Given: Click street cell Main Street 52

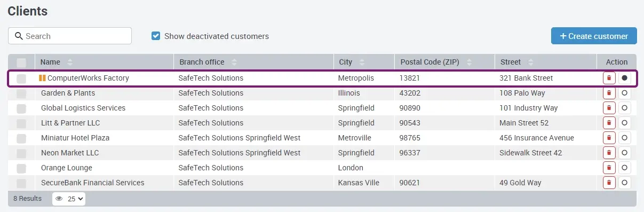Looking at the screenshot, I should coord(524,123).
